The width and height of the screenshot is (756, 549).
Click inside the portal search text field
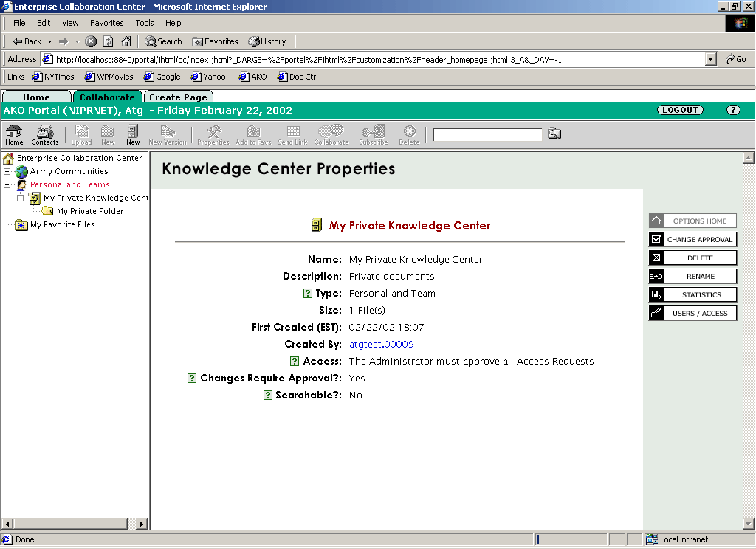(487, 134)
